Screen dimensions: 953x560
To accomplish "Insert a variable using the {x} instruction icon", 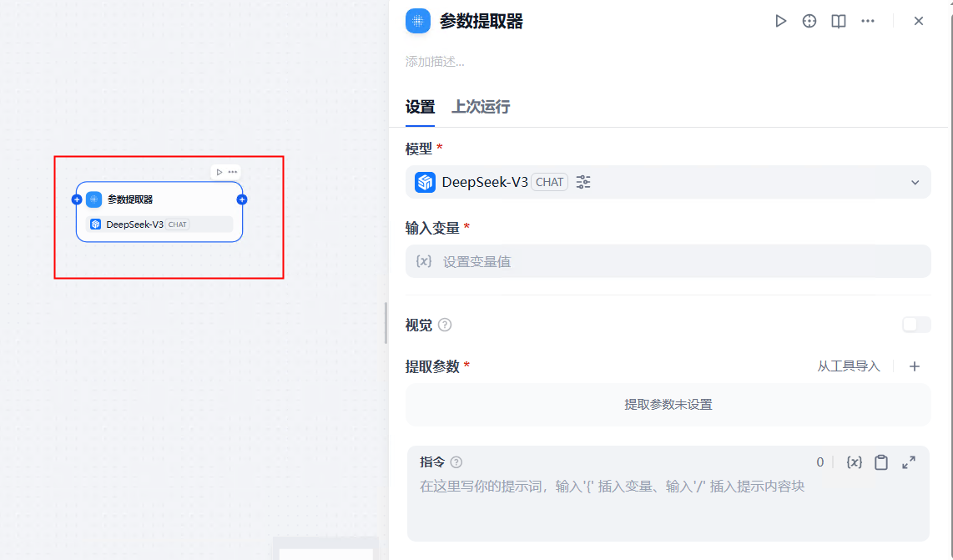I will tap(854, 462).
